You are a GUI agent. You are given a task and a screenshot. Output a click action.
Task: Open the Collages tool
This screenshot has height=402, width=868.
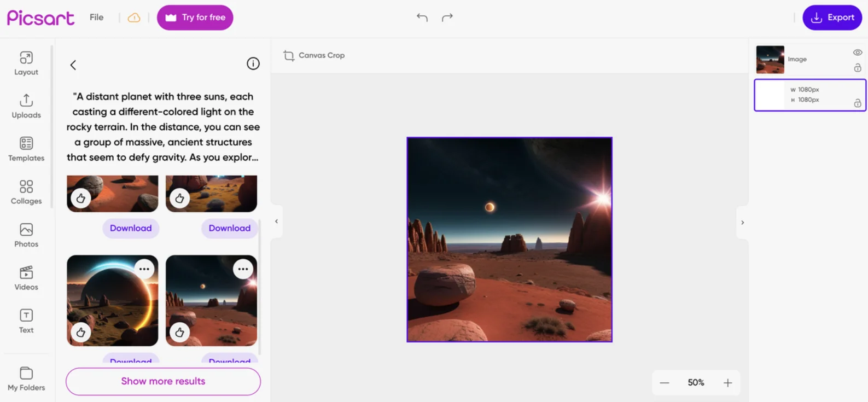pyautogui.click(x=26, y=193)
